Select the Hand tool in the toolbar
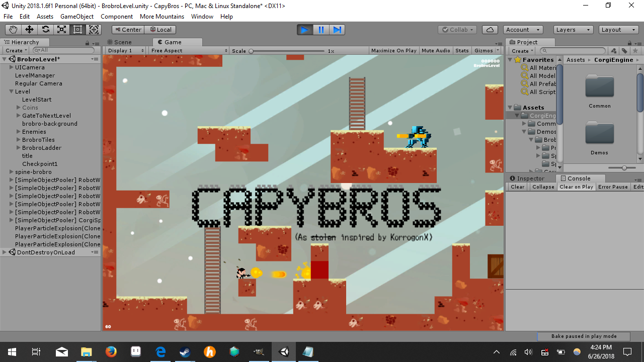644x362 pixels. pos(13,29)
